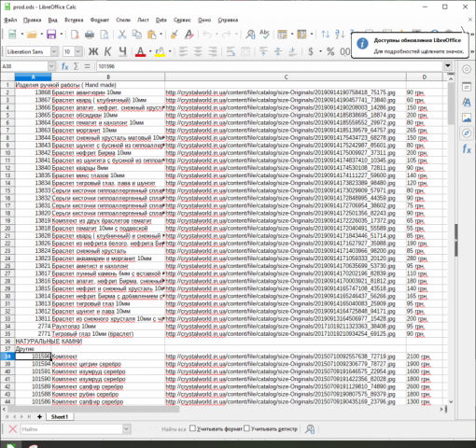The height and width of the screenshot is (448, 476).
Task: Sort ascending with the A-Z icon
Action: [x=340, y=35]
